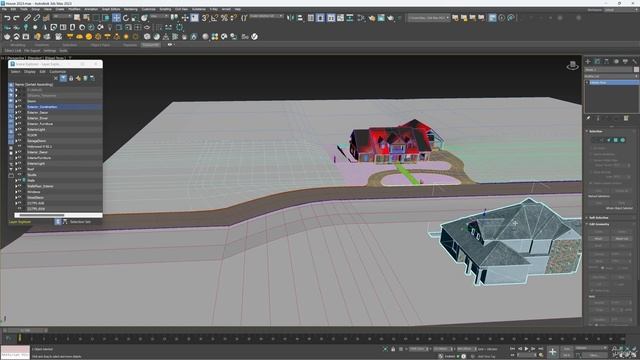Toggle the Percent Snap icon

coord(224,18)
